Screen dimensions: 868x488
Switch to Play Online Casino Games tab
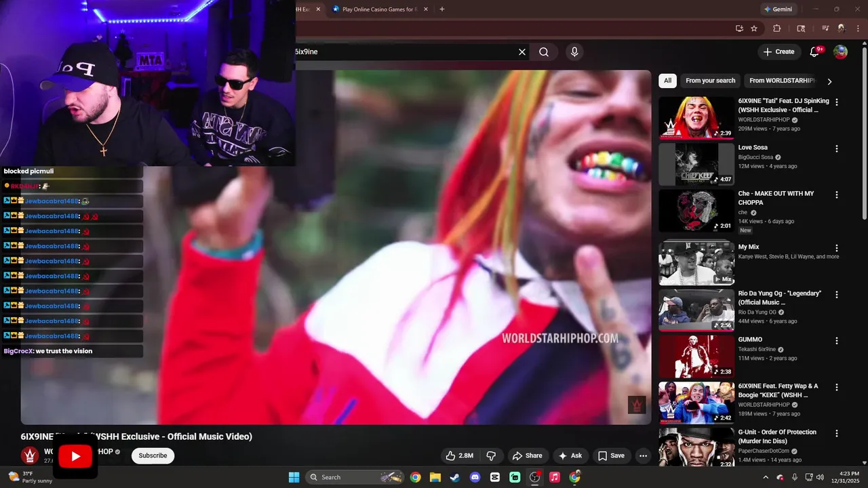coord(379,9)
